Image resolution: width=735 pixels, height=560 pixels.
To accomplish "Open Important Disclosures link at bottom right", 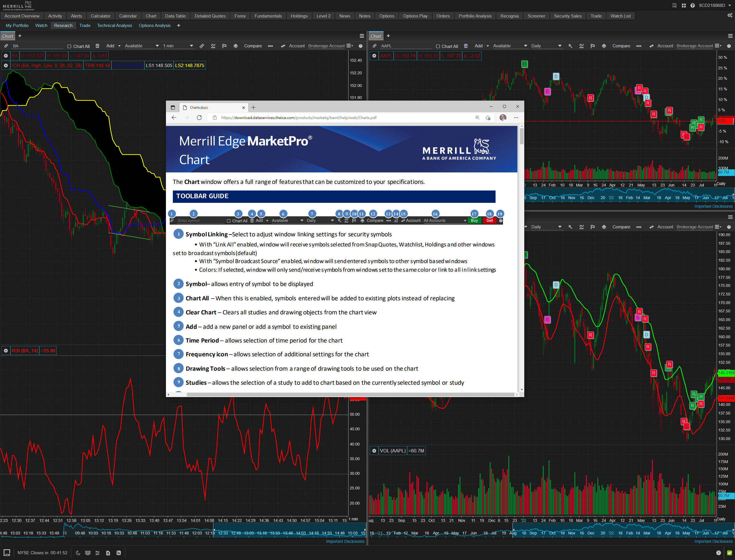I will (x=713, y=541).
